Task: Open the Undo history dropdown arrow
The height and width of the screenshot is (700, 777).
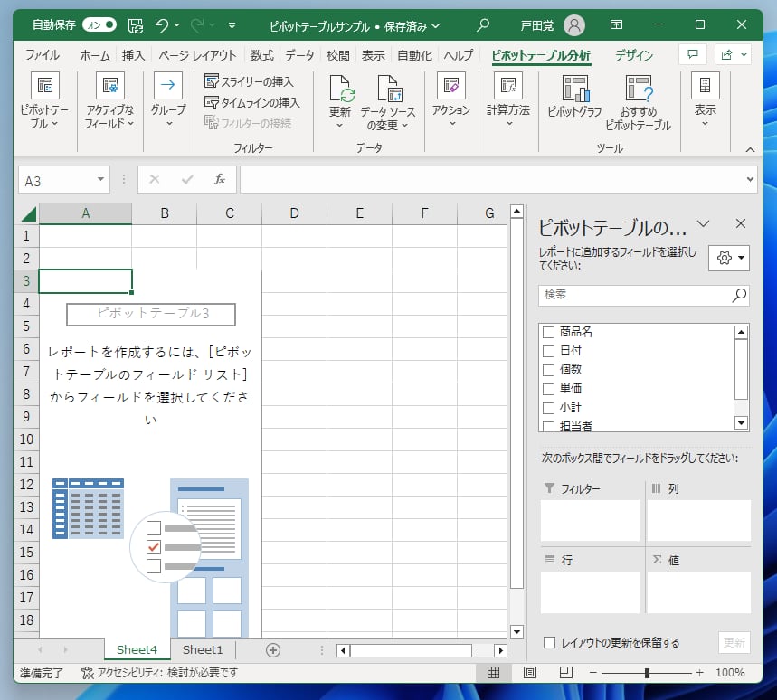Action: pos(177,24)
